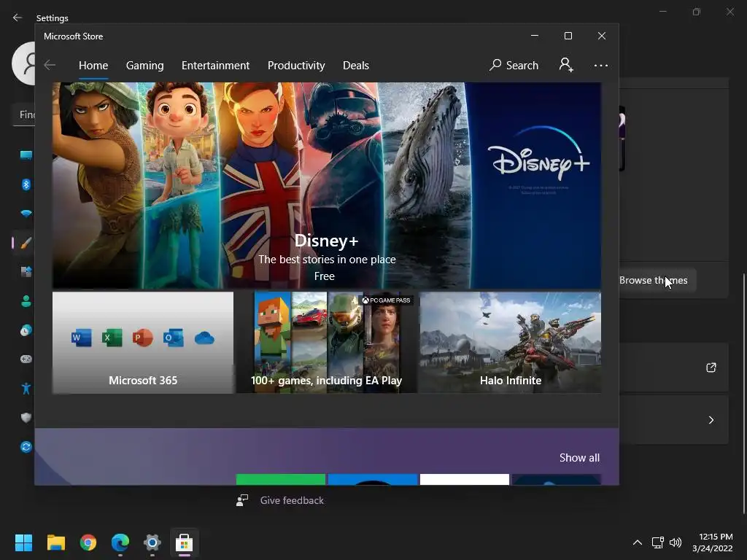Viewport: 747px width, 560px height.
Task: Select Apps icon in Settings sidebar
Action: pyautogui.click(x=26, y=272)
